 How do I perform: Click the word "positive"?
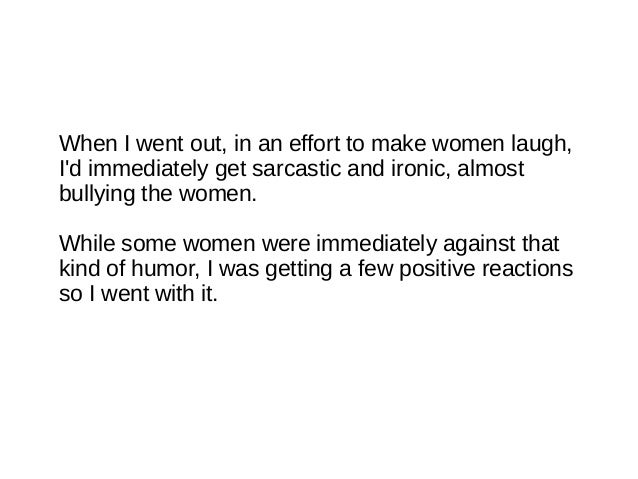click(437, 271)
